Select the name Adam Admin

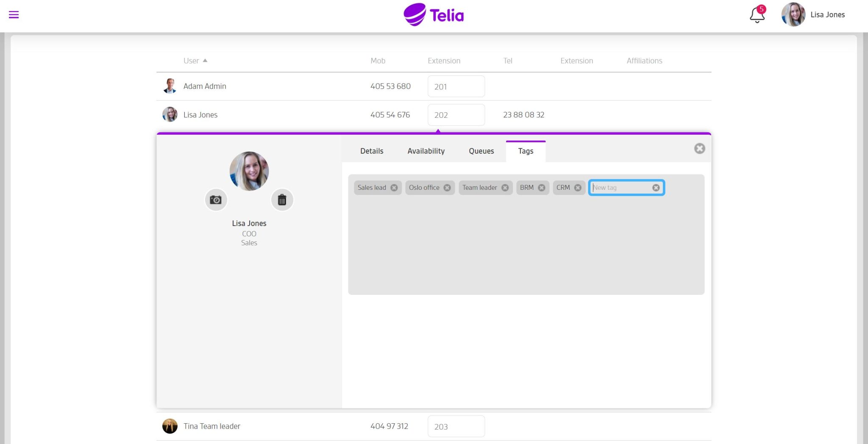[x=205, y=86]
